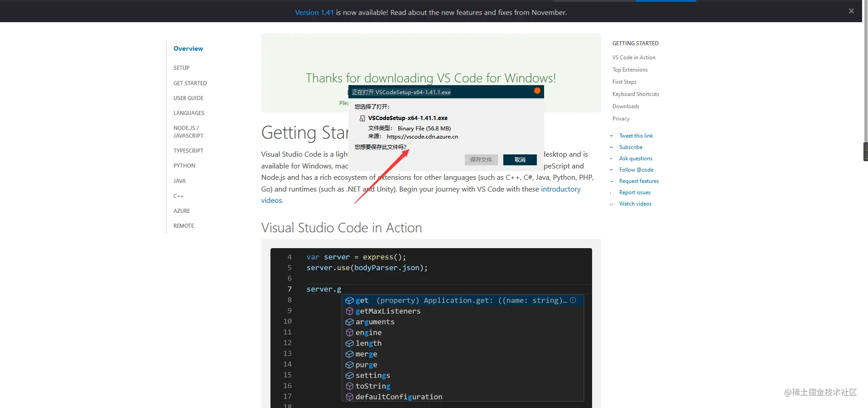
Task: Click the Binary File (56.8 MB) text
Action: coord(424,129)
